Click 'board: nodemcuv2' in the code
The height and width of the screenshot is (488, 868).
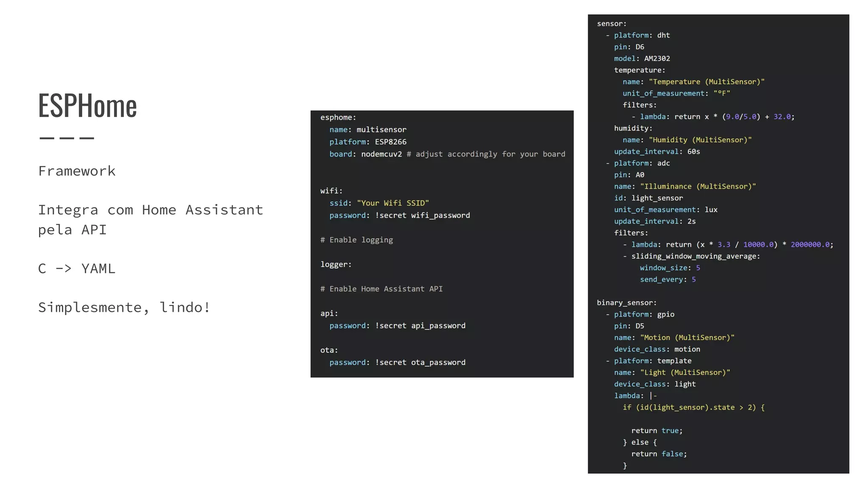click(x=366, y=154)
